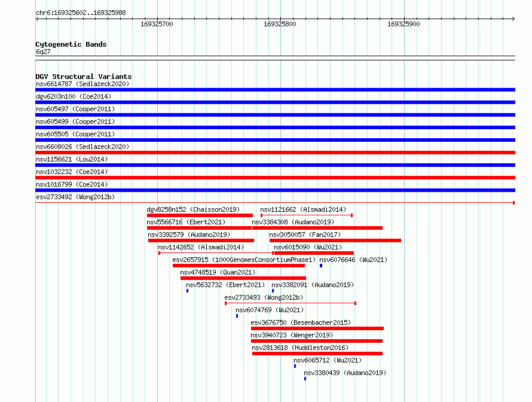Click the red bar under esv2657915
The image size is (532, 402).
click(239, 266)
